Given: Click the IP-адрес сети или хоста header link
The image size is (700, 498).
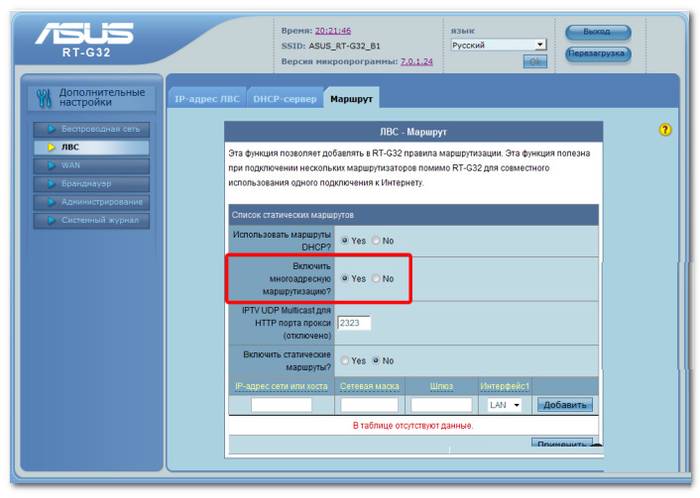Looking at the screenshot, I should pyautogui.click(x=281, y=386).
